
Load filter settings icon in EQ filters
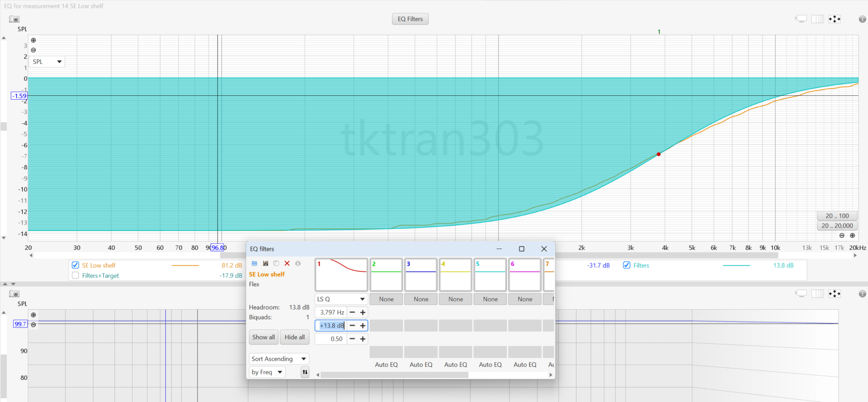pos(254,263)
